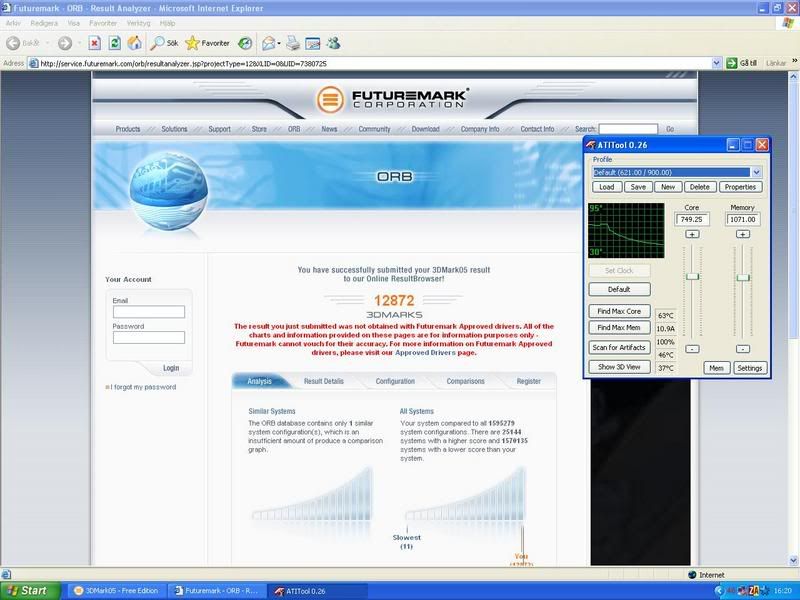Screen dimensions: 800x600
Task: Click the Save profile button in ATITool
Action: tap(638, 187)
